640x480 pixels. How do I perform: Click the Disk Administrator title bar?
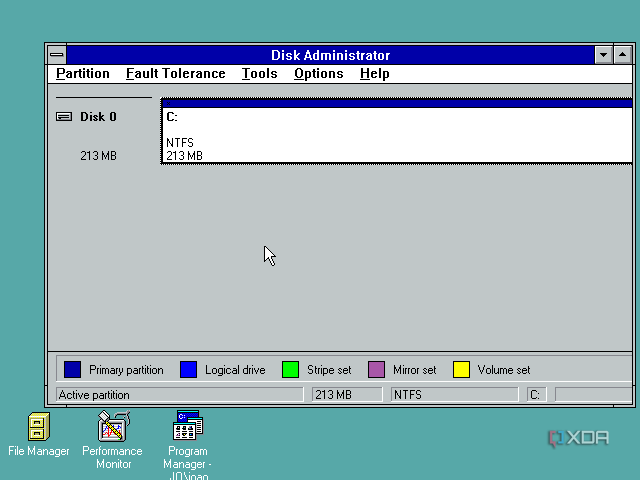pos(330,55)
